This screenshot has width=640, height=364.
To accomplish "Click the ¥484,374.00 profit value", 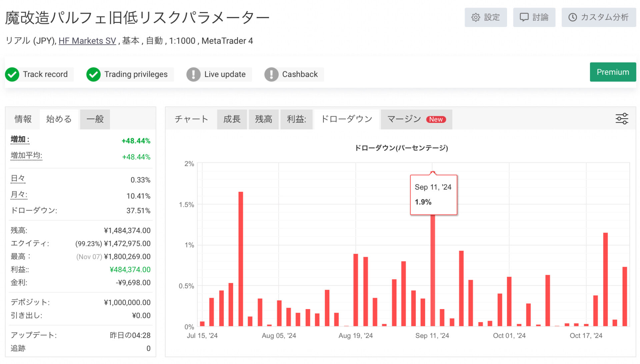I will (x=130, y=269).
